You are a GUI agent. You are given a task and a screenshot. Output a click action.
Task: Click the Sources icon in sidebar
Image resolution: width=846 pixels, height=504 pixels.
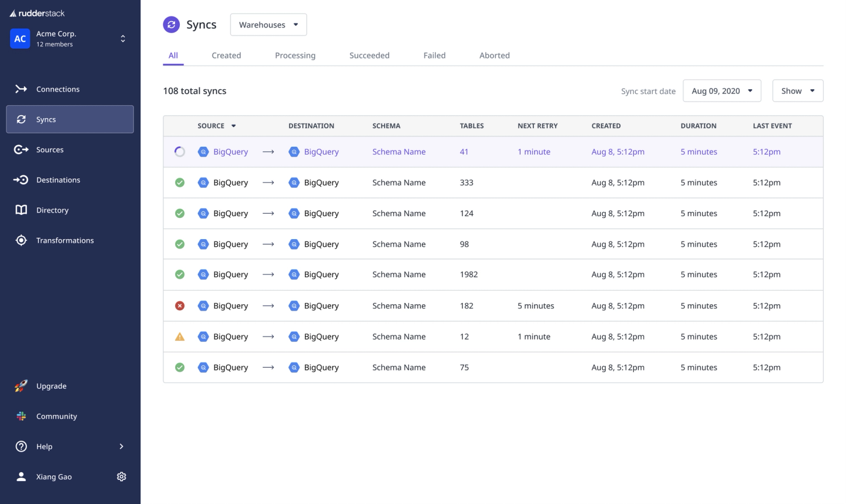(x=21, y=150)
